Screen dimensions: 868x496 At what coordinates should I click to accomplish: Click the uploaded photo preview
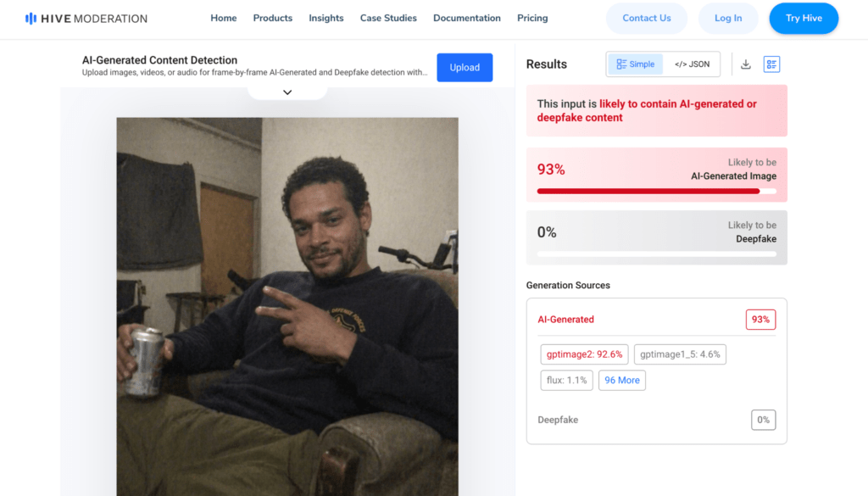[x=287, y=305]
